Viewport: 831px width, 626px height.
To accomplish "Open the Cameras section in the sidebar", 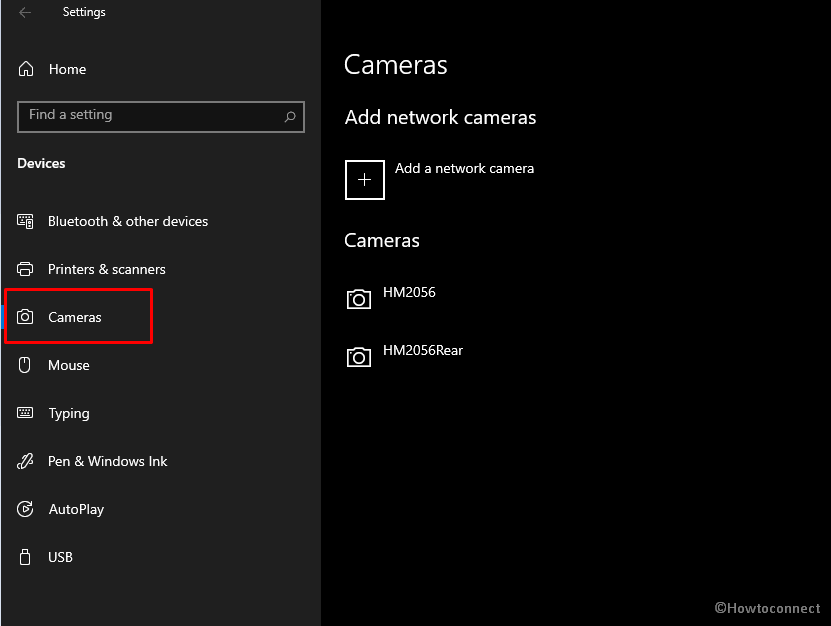I will [x=75, y=317].
